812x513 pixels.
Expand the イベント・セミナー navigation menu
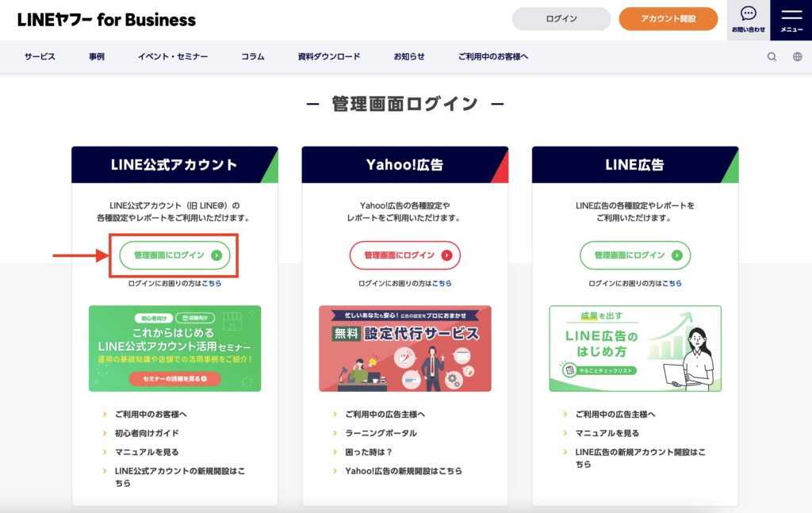[173, 57]
